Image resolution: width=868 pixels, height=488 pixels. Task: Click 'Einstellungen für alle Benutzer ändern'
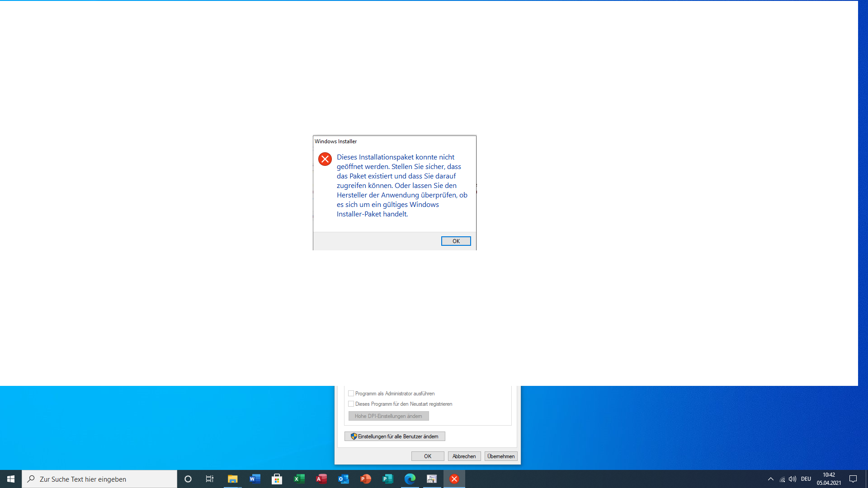(395, 436)
